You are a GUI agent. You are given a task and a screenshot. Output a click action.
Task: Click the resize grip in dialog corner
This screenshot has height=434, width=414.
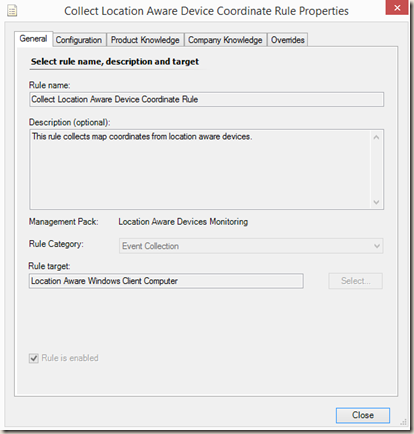point(404,422)
